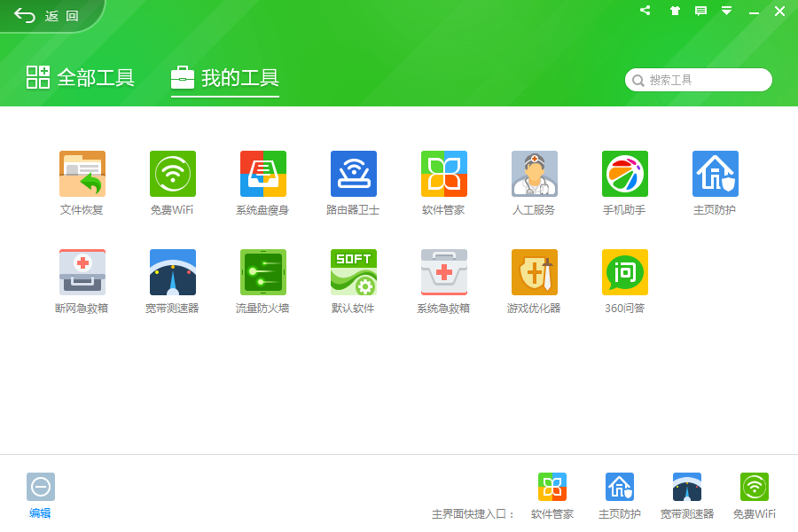Screen dimensions: 798x532
Task: Launch 宽带测速器 from the tools grid
Action: pyautogui.click(x=173, y=272)
